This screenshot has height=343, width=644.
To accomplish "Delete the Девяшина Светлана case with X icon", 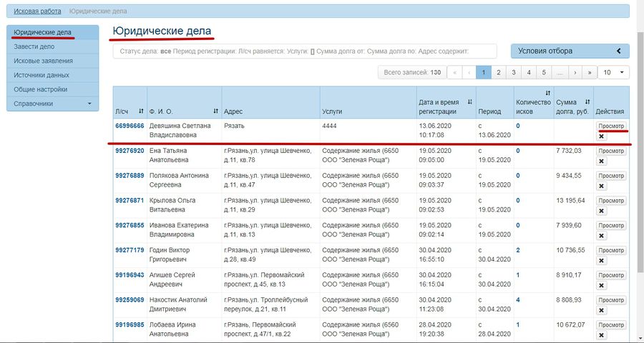I will click(x=601, y=136).
